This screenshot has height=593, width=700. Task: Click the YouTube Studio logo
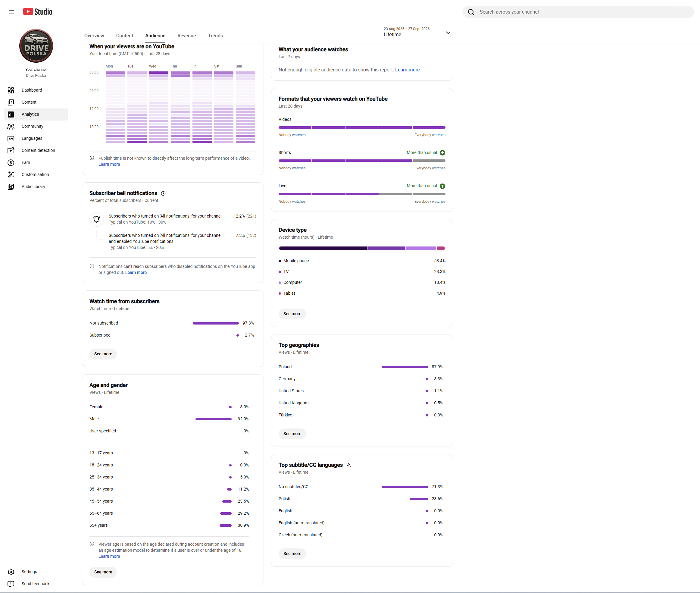click(38, 12)
